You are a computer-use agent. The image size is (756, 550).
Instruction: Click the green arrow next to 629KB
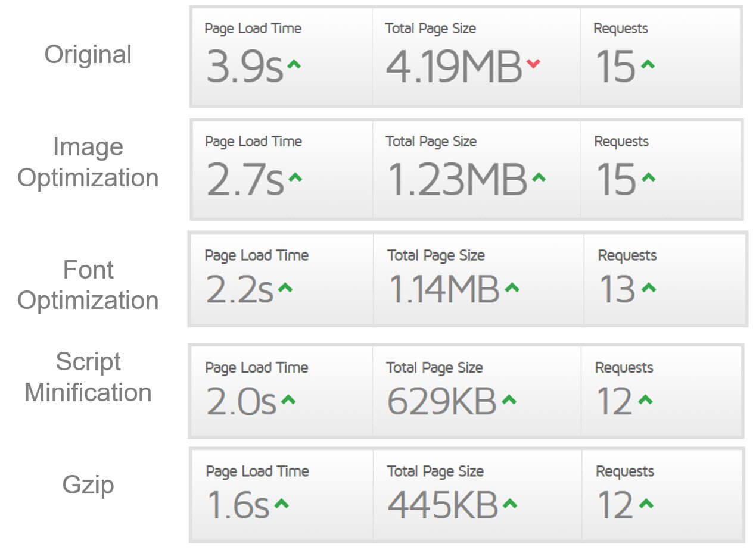(x=509, y=400)
